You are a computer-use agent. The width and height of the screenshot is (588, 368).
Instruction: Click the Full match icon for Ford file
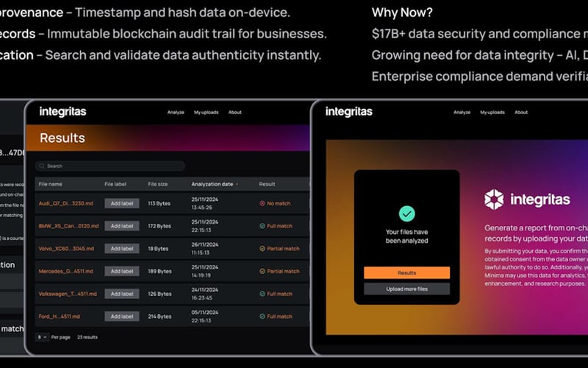pos(262,316)
